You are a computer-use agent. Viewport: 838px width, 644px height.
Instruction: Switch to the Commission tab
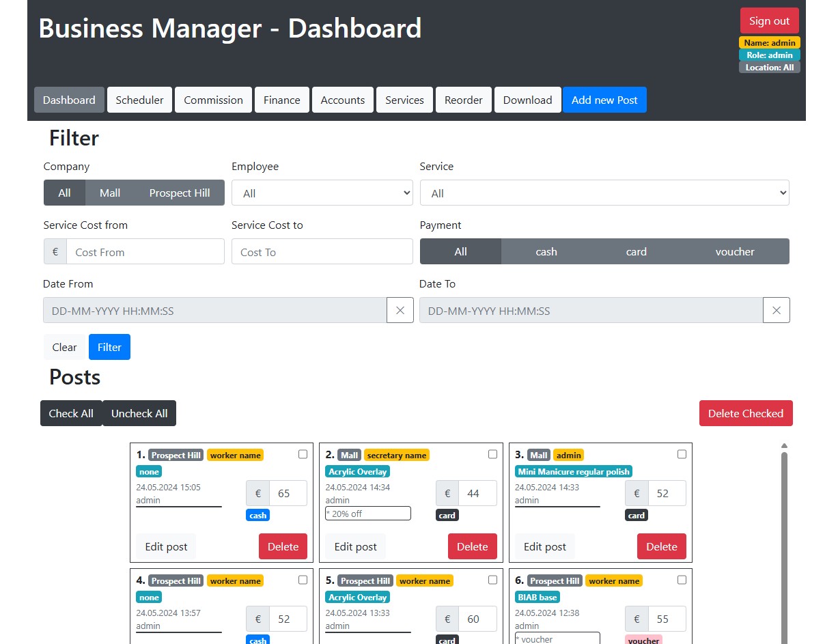[x=213, y=100]
